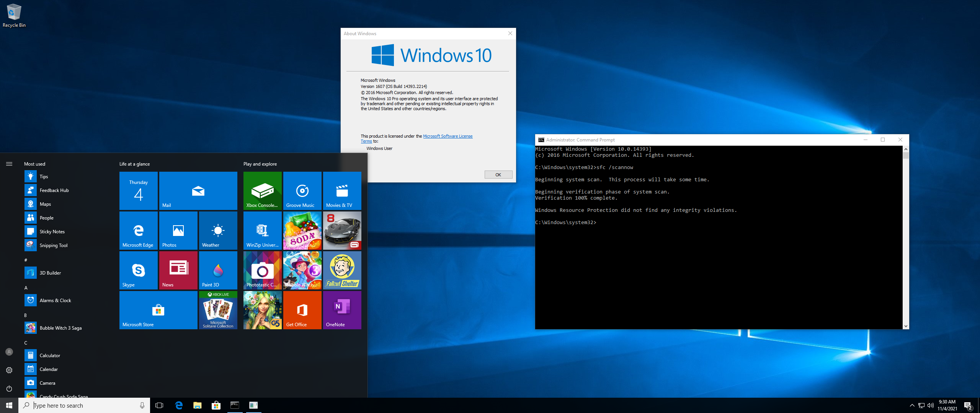
Task: Open the network tray icon
Action: pos(921,405)
